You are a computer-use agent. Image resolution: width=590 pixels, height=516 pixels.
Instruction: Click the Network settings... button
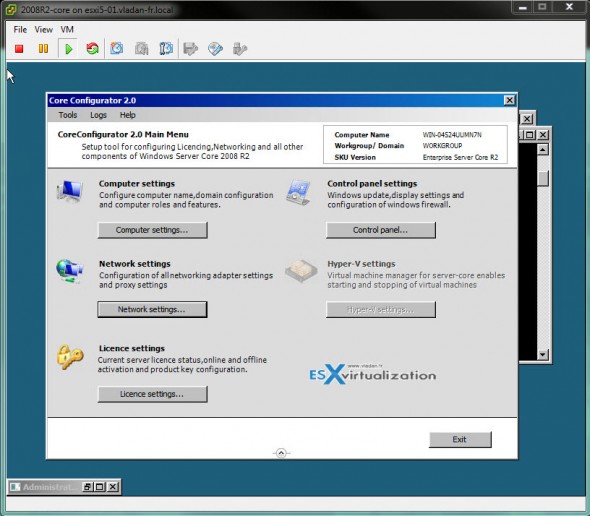(152, 309)
